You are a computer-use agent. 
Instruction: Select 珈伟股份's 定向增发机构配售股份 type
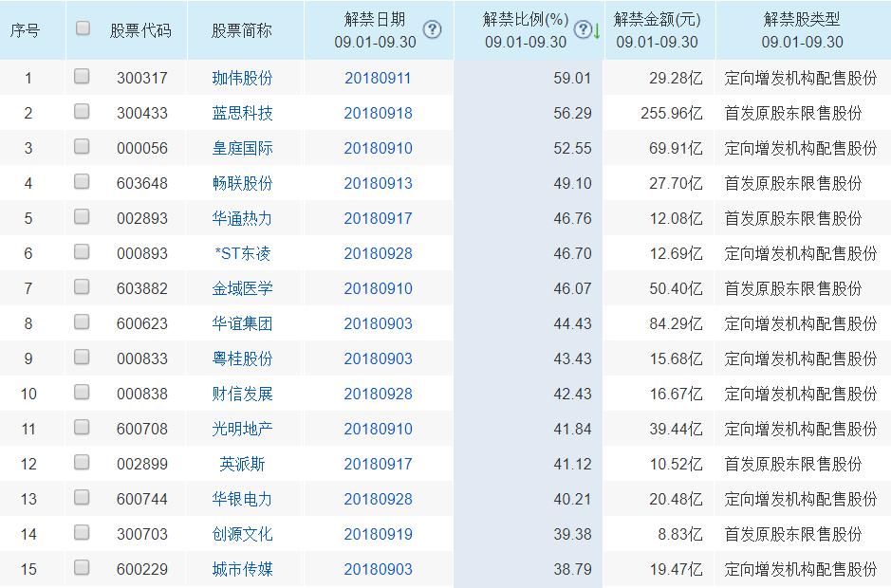click(x=801, y=78)
